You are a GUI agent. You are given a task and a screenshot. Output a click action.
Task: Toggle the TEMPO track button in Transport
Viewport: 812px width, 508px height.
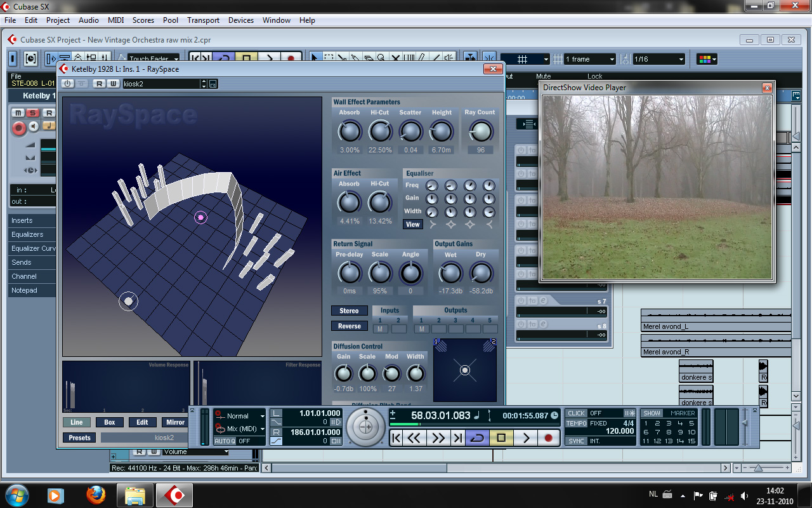(577, 423)
